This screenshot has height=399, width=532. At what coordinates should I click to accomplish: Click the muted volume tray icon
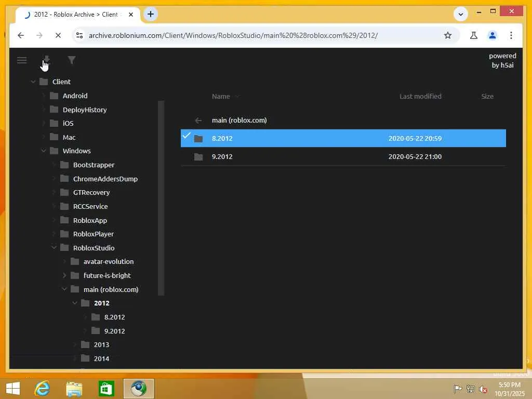point(483,389)
